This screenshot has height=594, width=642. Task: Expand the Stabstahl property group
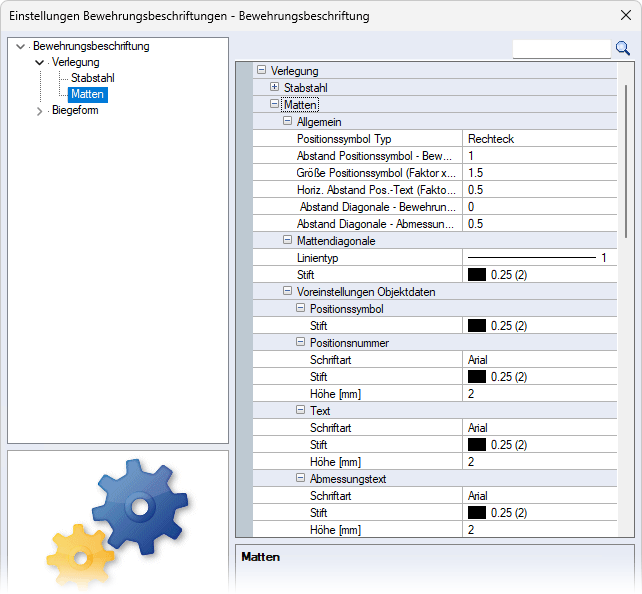point(275,88)
